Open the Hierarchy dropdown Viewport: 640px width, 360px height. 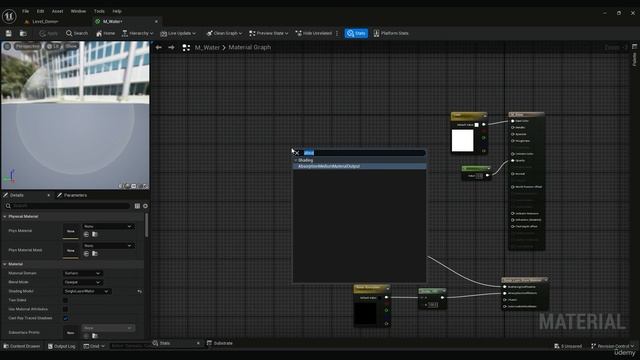point(137,33)
